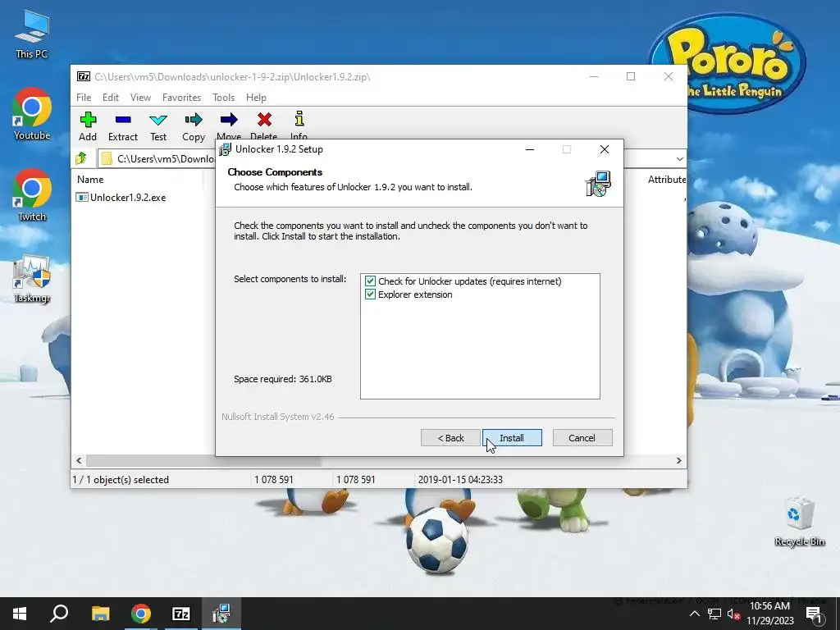Open the Recycle Bin on the desktop

799,522
